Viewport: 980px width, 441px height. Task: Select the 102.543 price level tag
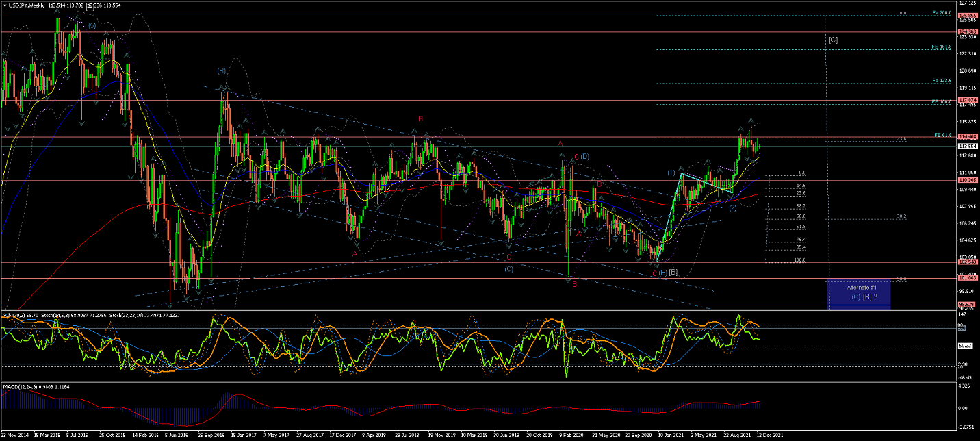pos(968,262)
